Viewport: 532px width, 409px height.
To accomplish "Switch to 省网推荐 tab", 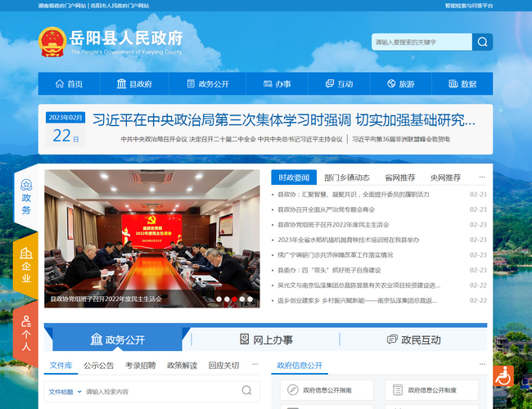I will 400,178.
